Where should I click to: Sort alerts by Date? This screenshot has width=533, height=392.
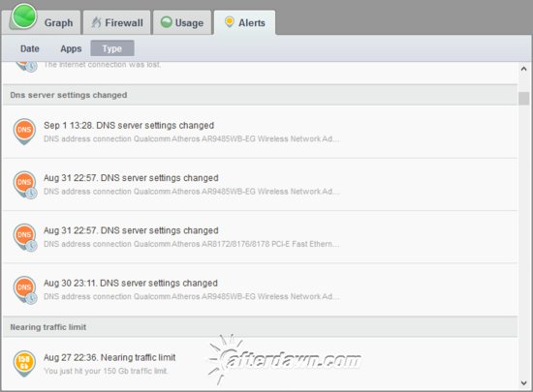tap(30, 48)
